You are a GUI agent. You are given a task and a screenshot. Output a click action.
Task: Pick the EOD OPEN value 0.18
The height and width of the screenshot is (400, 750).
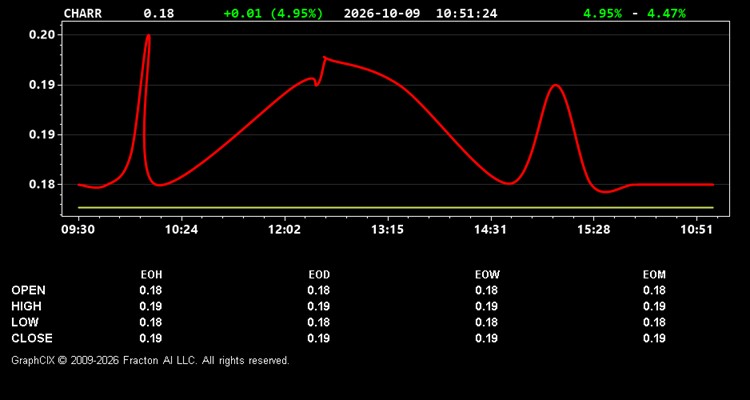click(319, 290)
